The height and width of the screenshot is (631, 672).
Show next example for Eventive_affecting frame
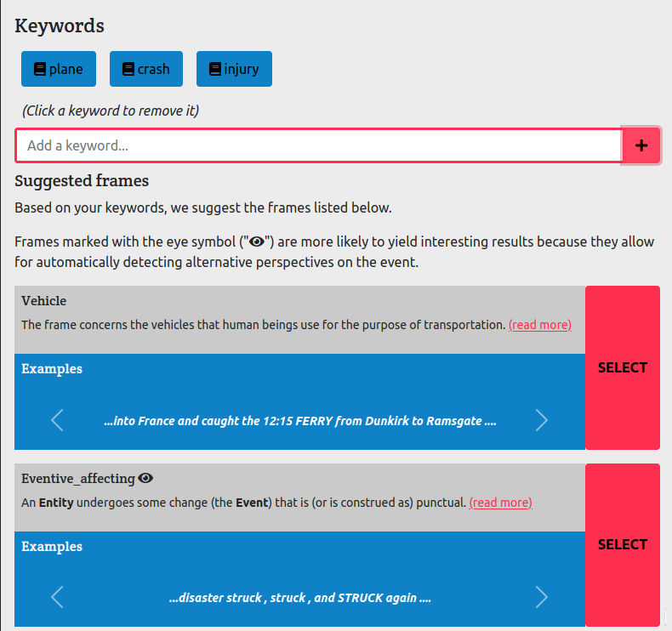click(542, 598)
